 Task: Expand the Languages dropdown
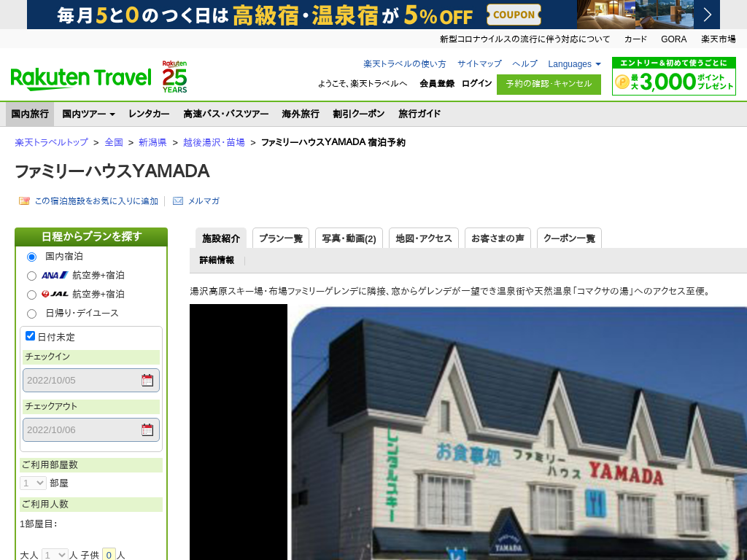(x=574, y=64)
